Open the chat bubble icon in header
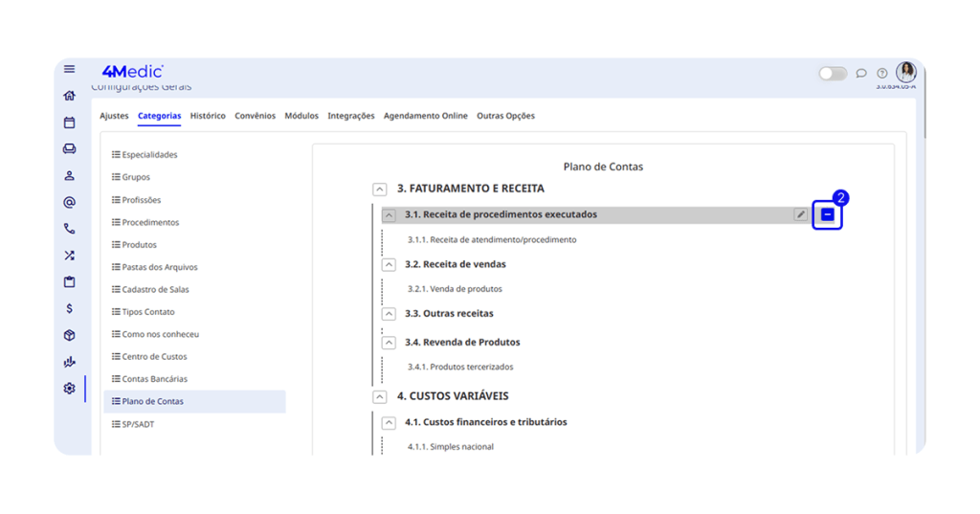The width and height of the screenshot is (980, 514). 861,74
